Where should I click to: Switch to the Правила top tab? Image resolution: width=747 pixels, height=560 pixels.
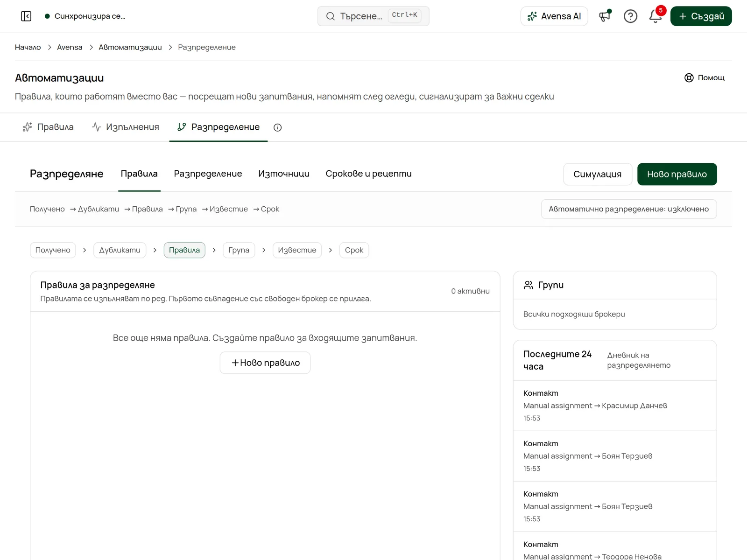[x=48, y=127]
